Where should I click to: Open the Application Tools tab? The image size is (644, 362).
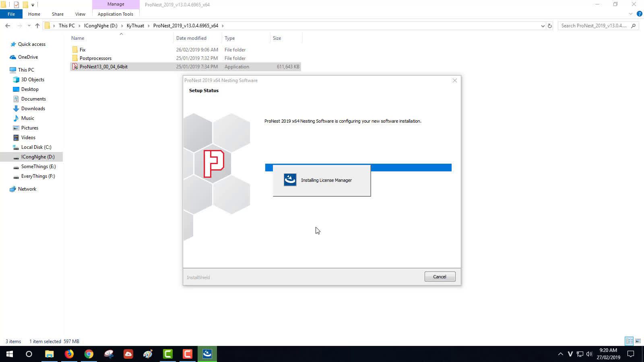click(115, 14)
